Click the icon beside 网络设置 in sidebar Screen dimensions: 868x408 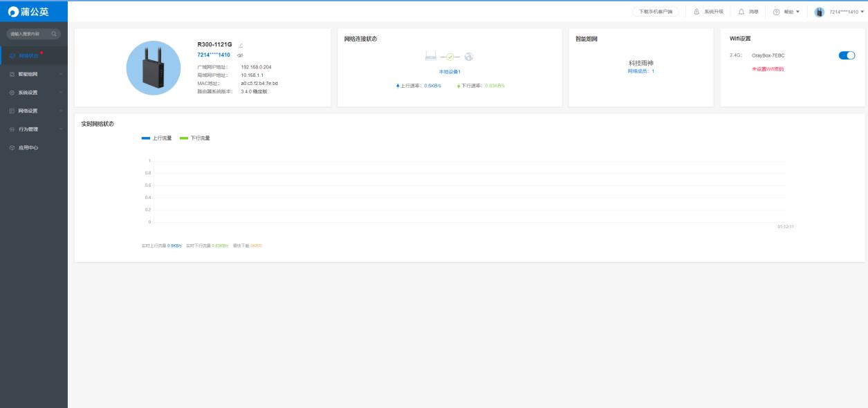point(12,111)
